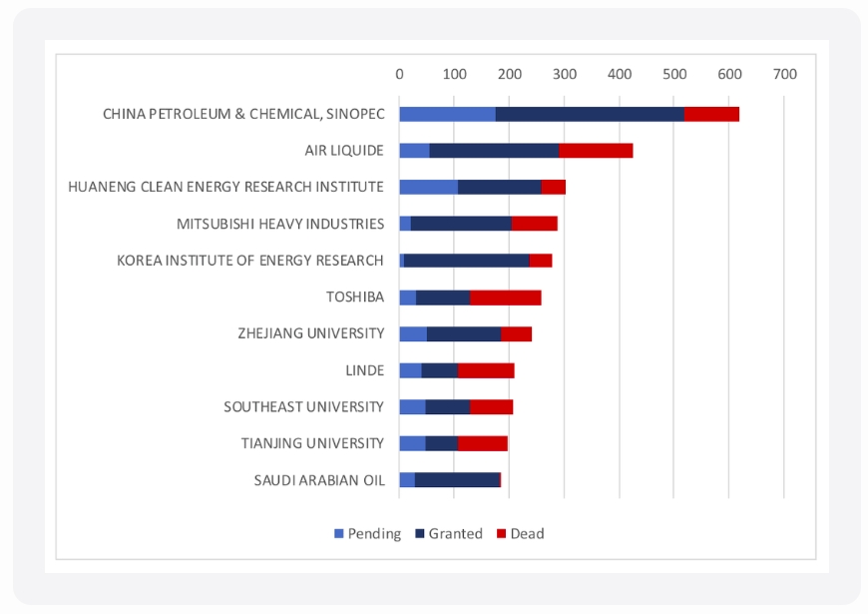868x614 pixels.
Task: Click the 0 value on the axis
Action: 400,74
